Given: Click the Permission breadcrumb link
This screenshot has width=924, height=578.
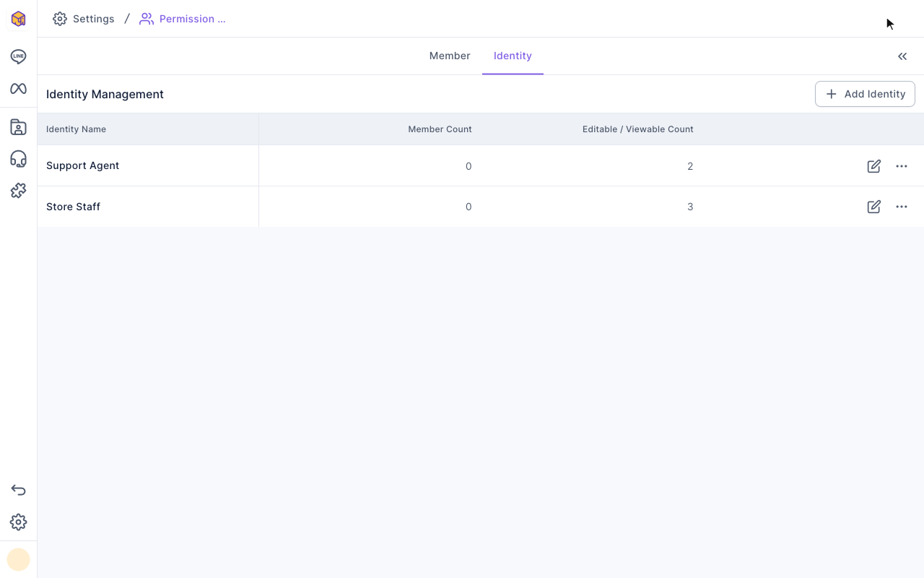Looking at the screenshot, I should pos(183,19).
